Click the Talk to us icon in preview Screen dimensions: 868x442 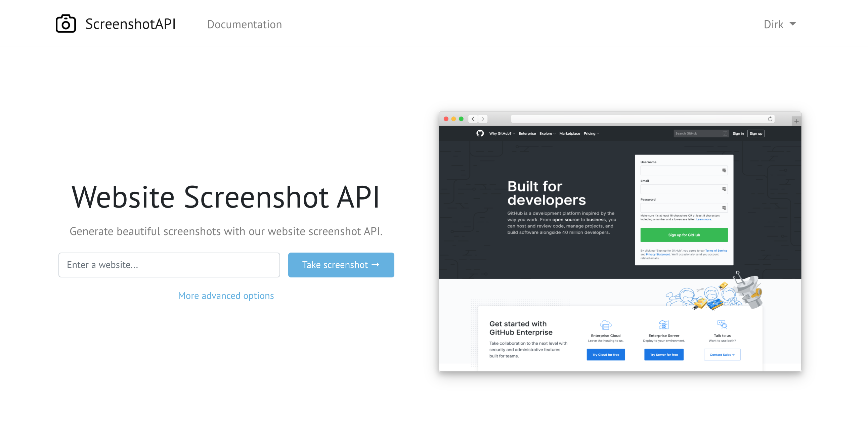coord(722,324)
